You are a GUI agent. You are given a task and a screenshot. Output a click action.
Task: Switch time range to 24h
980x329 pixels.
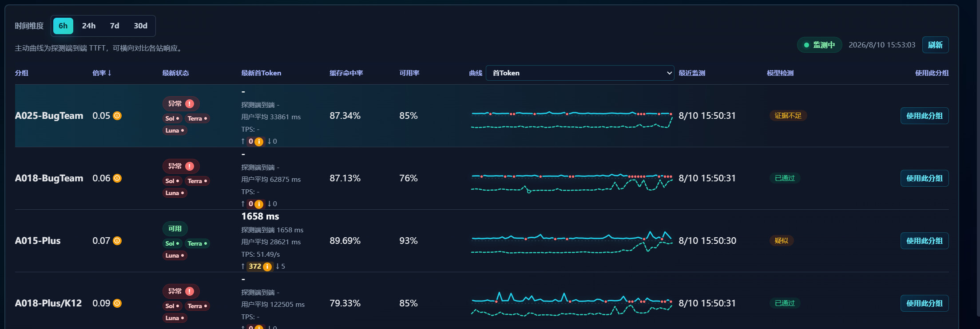pos(89,26)
